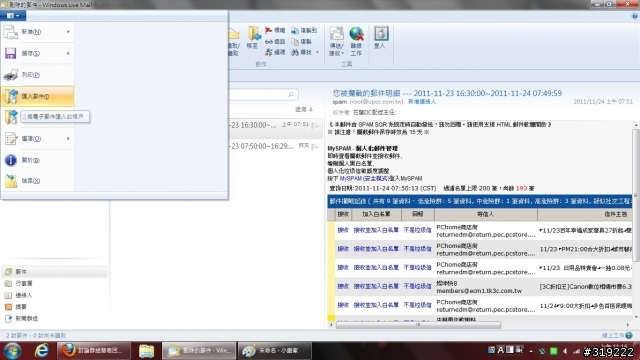Click 接收並加入白名單 for the 11/23 PM21:00 row
Screen dimensions: 640x360
(376, 249)
